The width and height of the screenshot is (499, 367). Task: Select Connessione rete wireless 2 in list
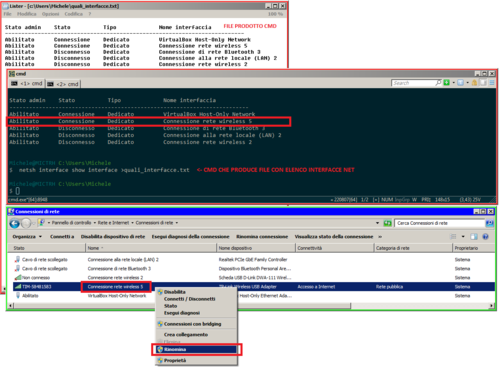(253, 278)
